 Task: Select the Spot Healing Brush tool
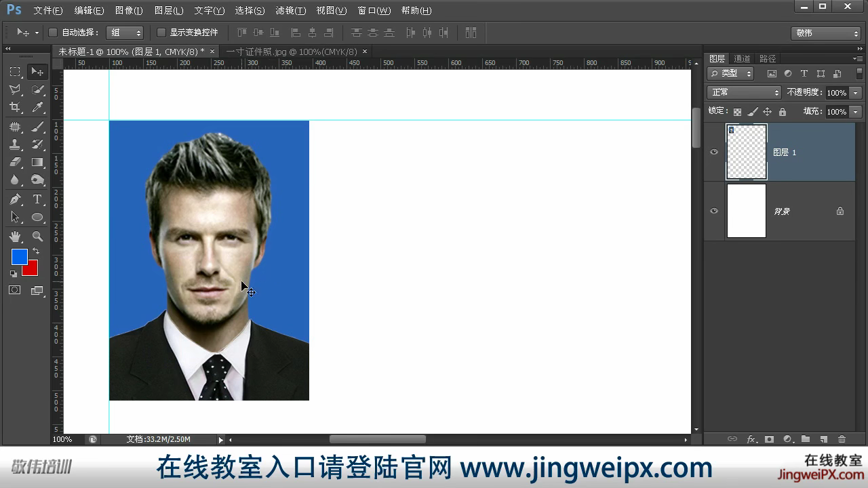pyautogui.click(x=15, y=127)
